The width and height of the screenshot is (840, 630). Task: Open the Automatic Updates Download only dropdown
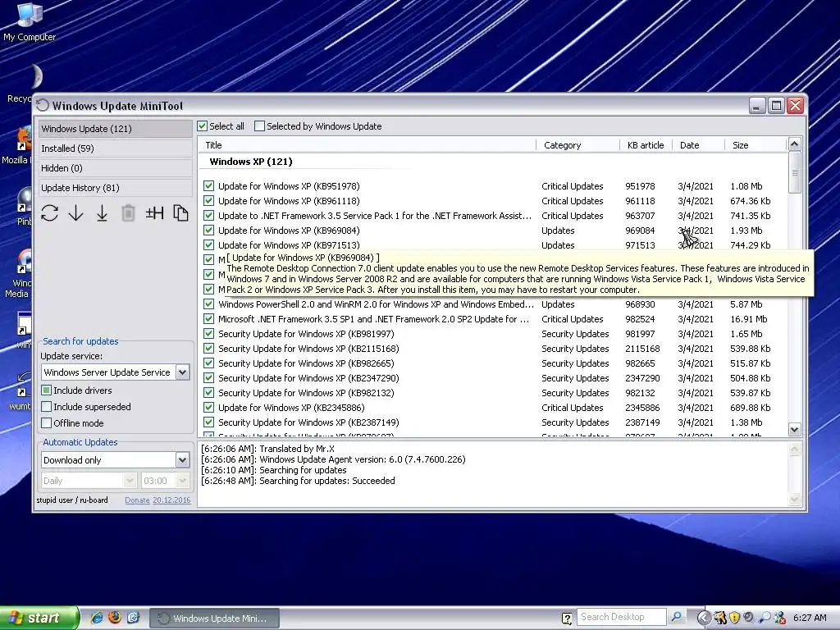click(183, 459)
